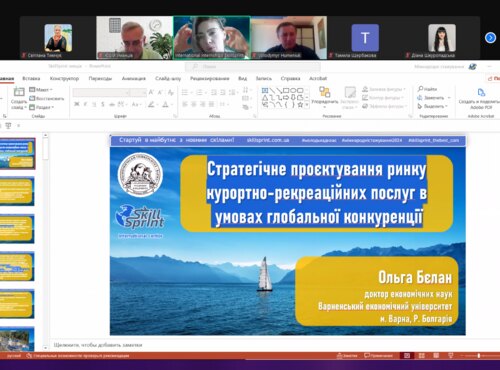This screenshot has height=370, width=500.
Task: Open the Переходы (Transitions) ribbon tab
Action: (x=100, y=78)
